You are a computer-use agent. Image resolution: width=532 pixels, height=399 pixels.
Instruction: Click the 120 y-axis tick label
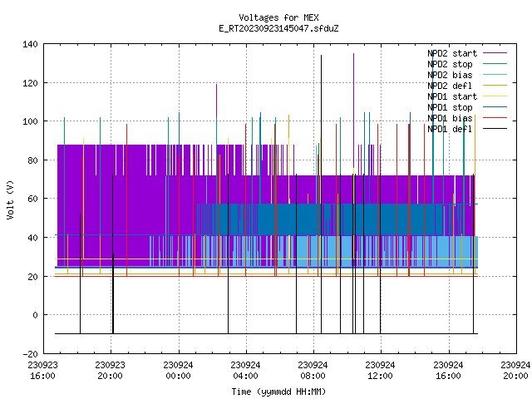pos(30,83)
